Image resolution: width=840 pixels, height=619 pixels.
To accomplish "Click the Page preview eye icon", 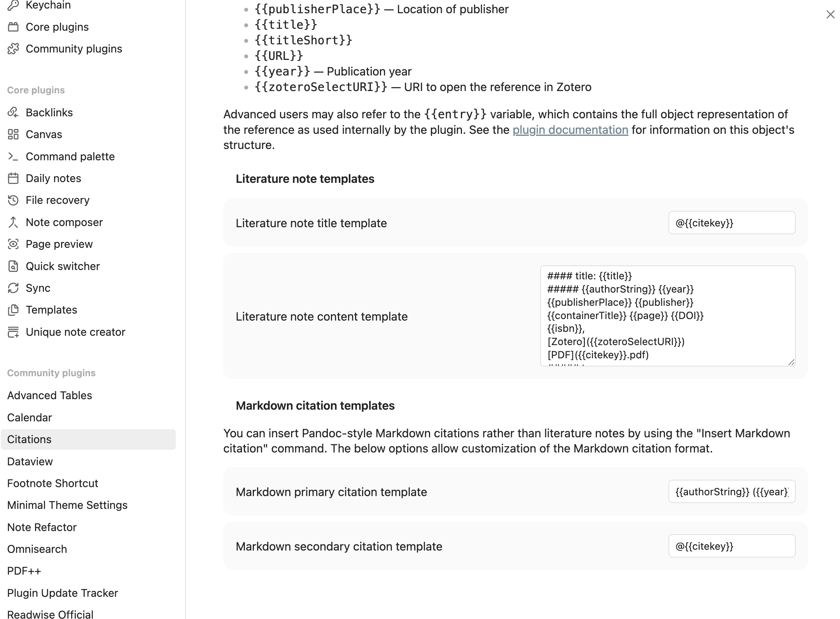I will tap(13, 244).
